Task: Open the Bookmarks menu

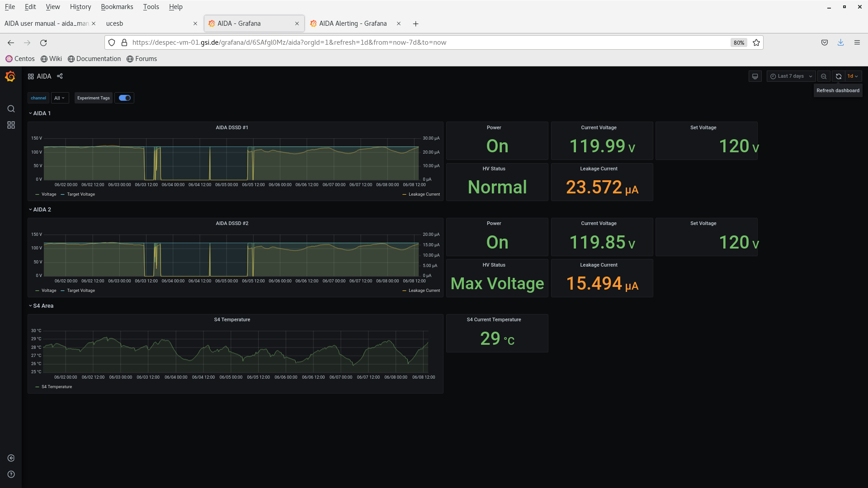Action: click(x=117, y=7)
